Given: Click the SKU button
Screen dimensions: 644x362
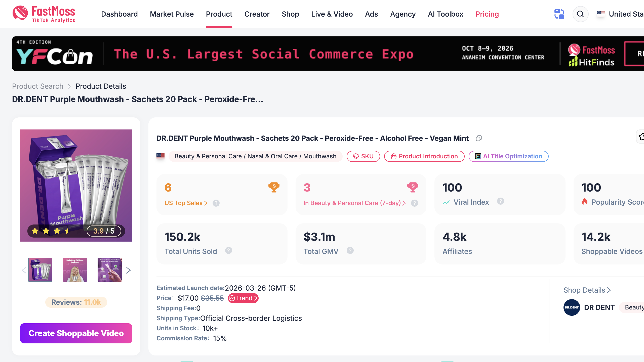Looking at the screenshot, I should [363, 156].
